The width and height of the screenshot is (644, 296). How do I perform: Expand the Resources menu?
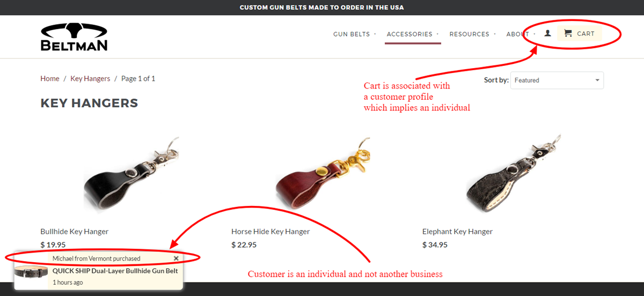click(469, 34)
